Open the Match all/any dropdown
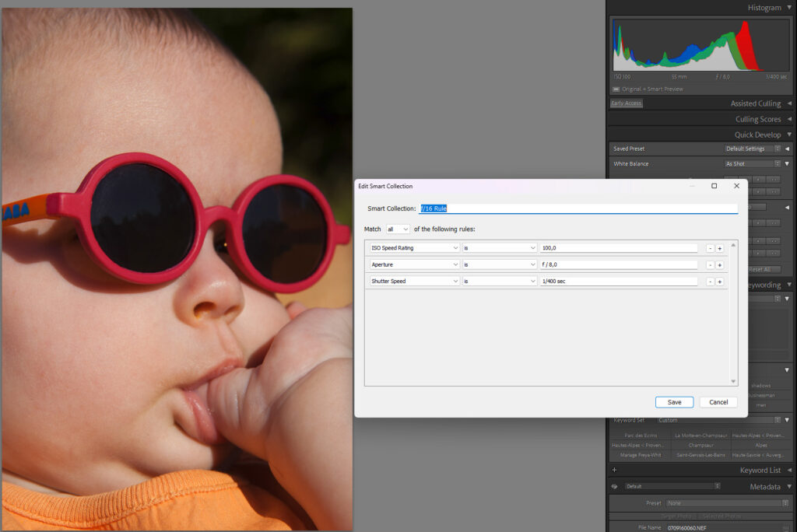 point(398,229)
